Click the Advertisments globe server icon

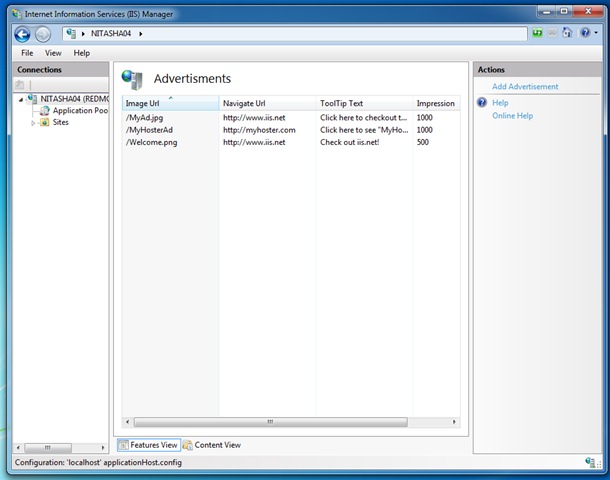pyautogui.click(x=132, y=79)
